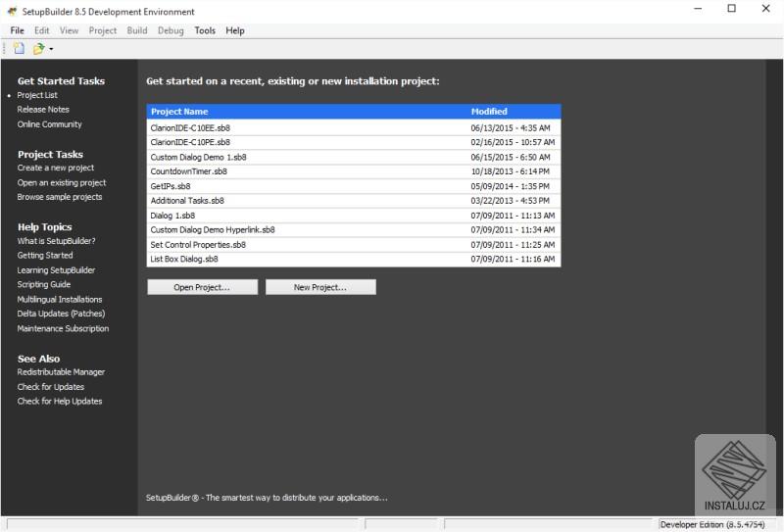The width and height of the screenshot is (784, 532).
Task: Click the New Project... button
Action: [x=320, y=287]
